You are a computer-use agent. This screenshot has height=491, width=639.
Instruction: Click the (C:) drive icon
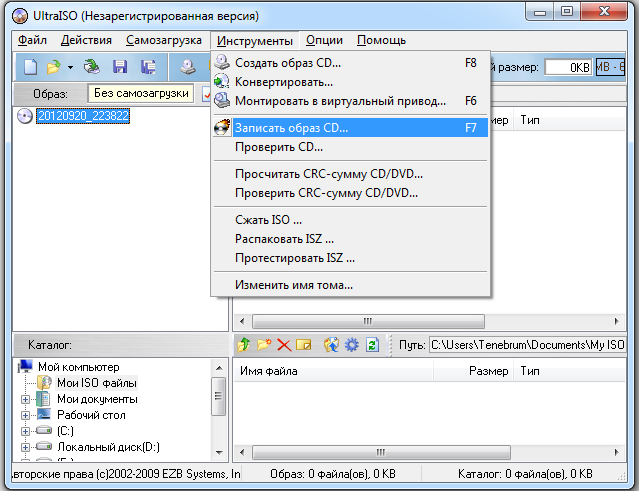pos(44,430)
